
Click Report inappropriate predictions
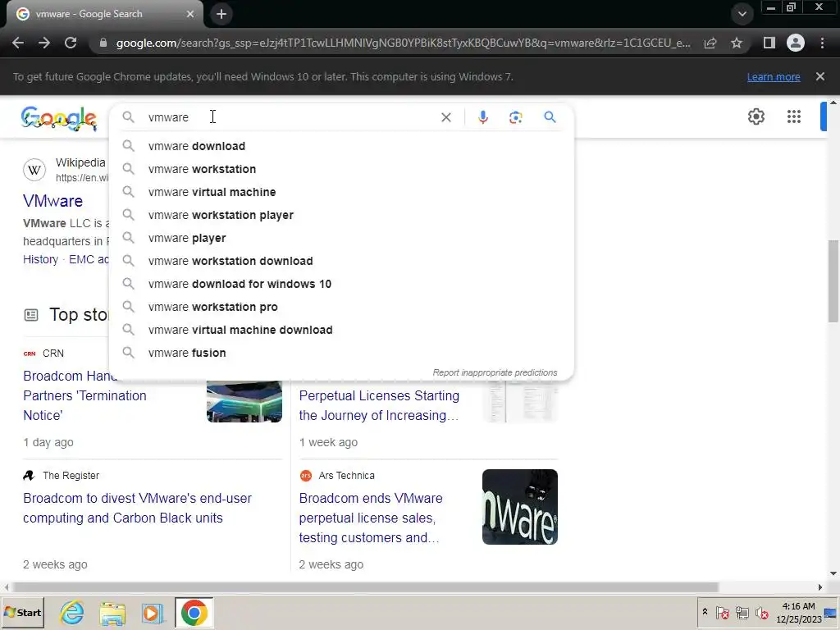495,373
